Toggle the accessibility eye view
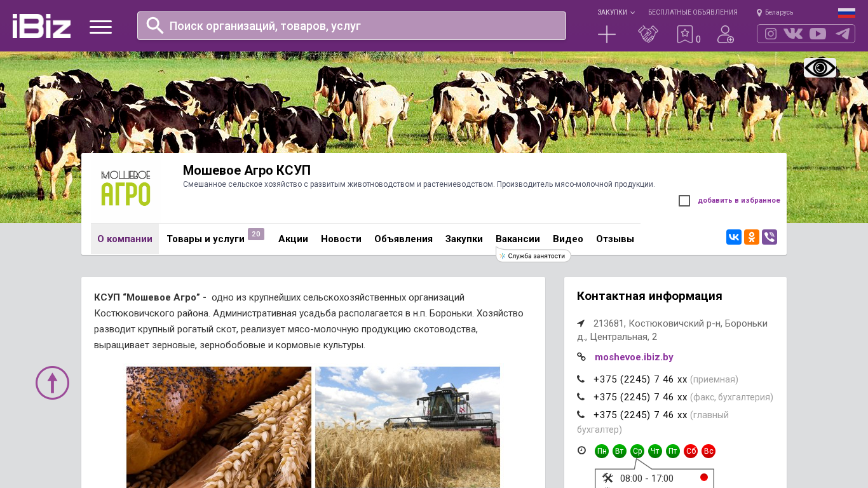The width and height of the screenshot is (868, 488). pos(820,67)
